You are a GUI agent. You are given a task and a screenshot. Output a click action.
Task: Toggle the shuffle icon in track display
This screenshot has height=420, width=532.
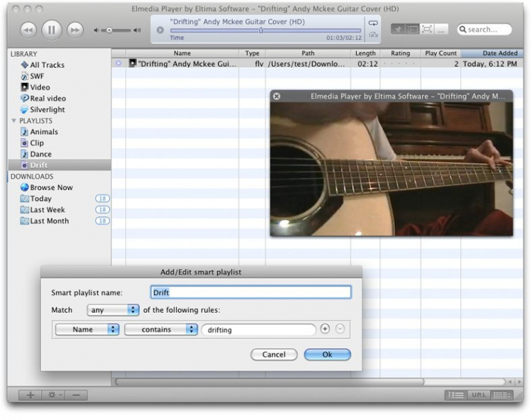pyautogui.click(x=373, y=35)
